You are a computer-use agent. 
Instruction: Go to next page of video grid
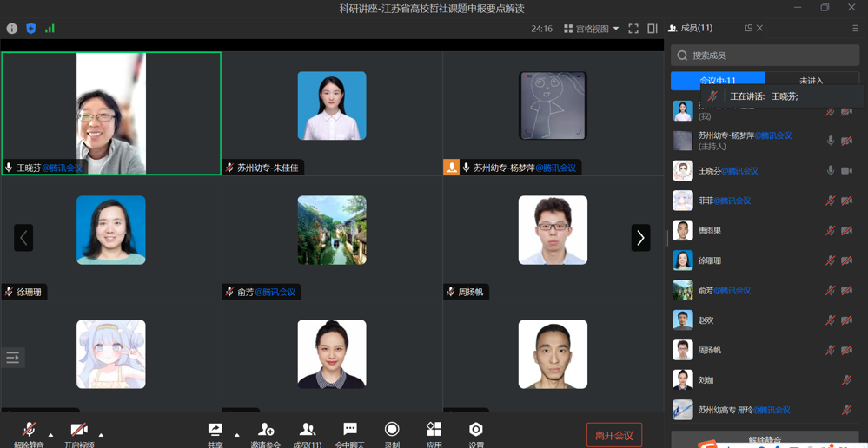click(x=640, y=238)
